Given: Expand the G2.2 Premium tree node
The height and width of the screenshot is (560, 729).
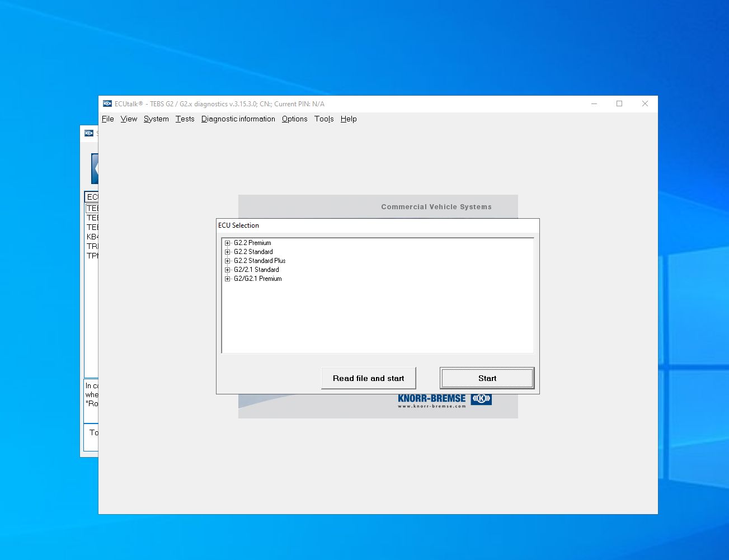Looking at the screenshot, I should [x=227, y=243].
